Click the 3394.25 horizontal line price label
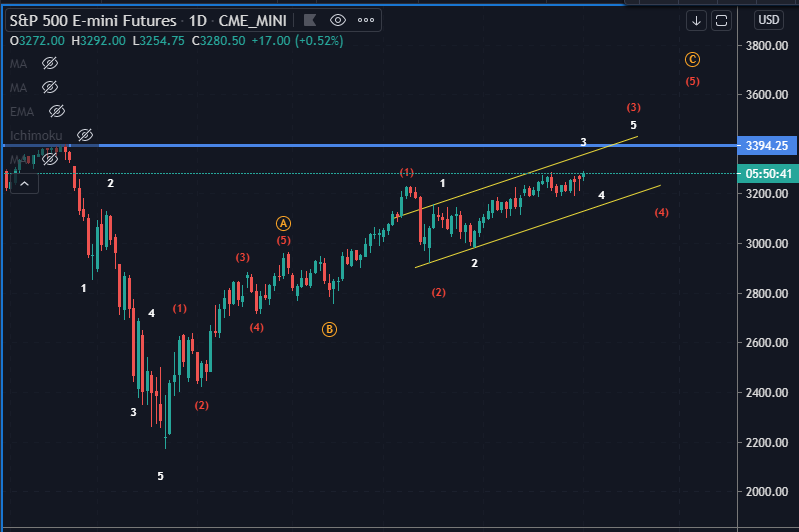This screenshot has height=532, width=799. point(766,146)
